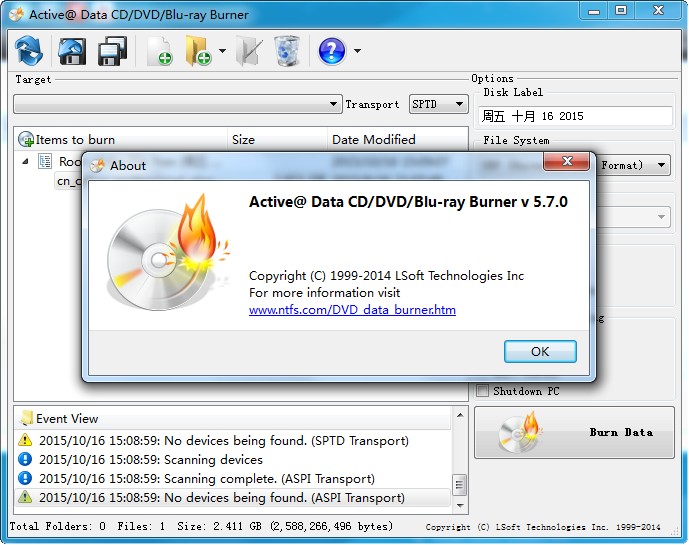Enable the Shutdown PC checkbox
689x545 pixels.
(x=483, y=391)
